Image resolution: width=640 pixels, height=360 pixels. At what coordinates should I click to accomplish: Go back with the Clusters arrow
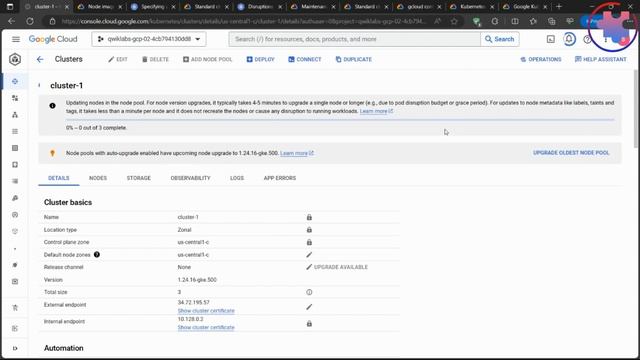click(40, 60)
